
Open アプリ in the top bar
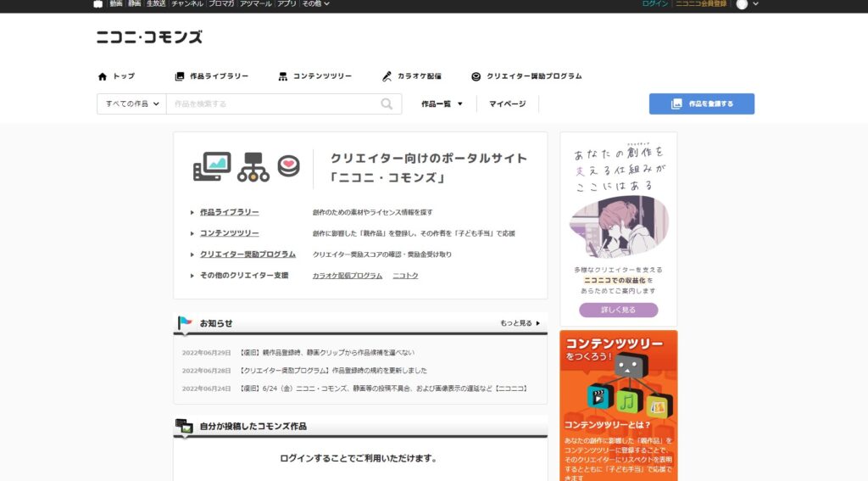287,3
